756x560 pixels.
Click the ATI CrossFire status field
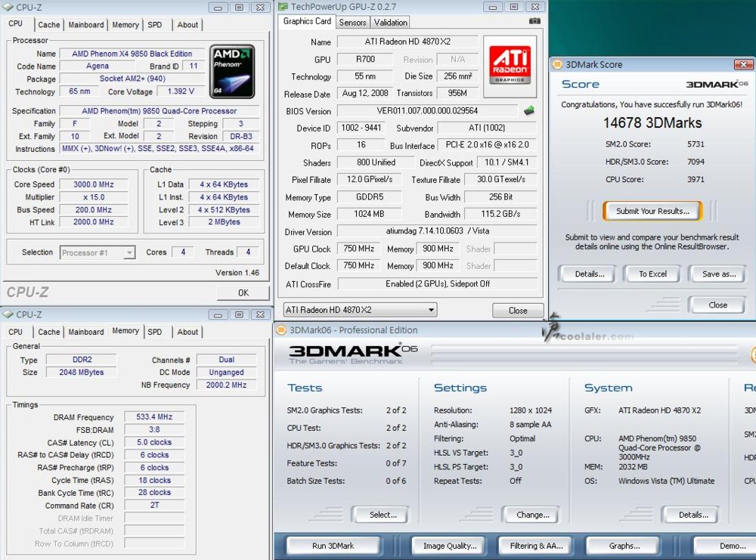[437, 284]
